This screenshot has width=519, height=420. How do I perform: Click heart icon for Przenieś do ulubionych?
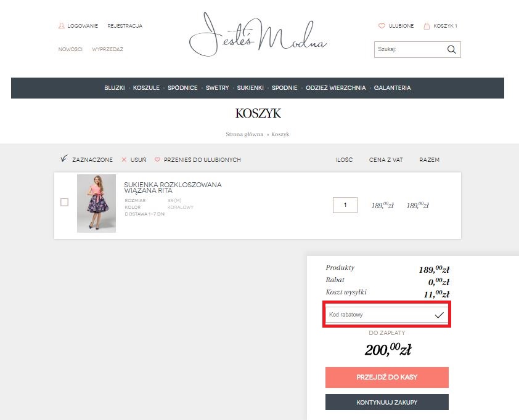[x=157, y=160]
